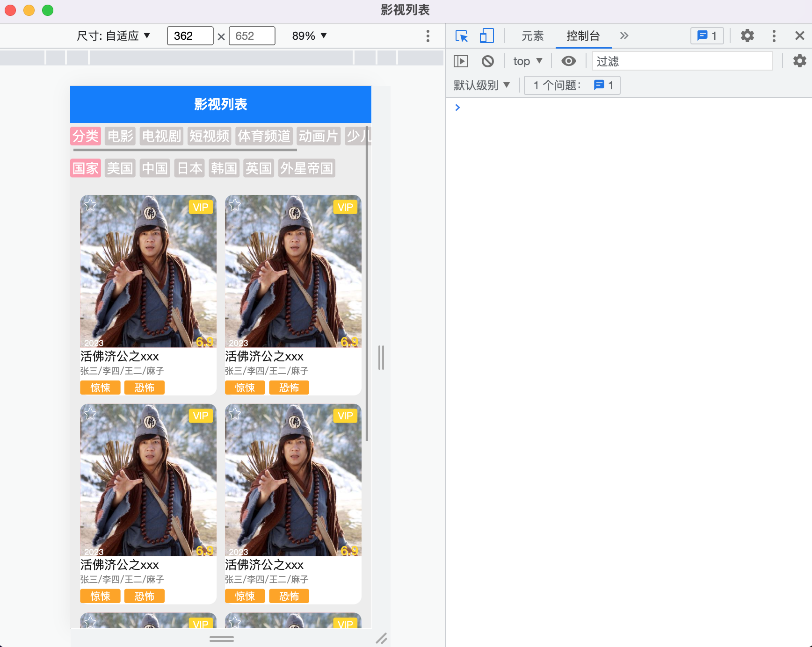This screenshot has height=647, width=812.
Task: Select the 国家 country tag
Action: [86, 168]
